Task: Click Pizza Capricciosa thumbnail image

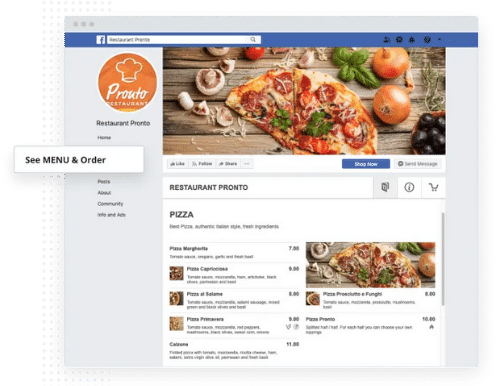Action: click(x=176, y=273)
